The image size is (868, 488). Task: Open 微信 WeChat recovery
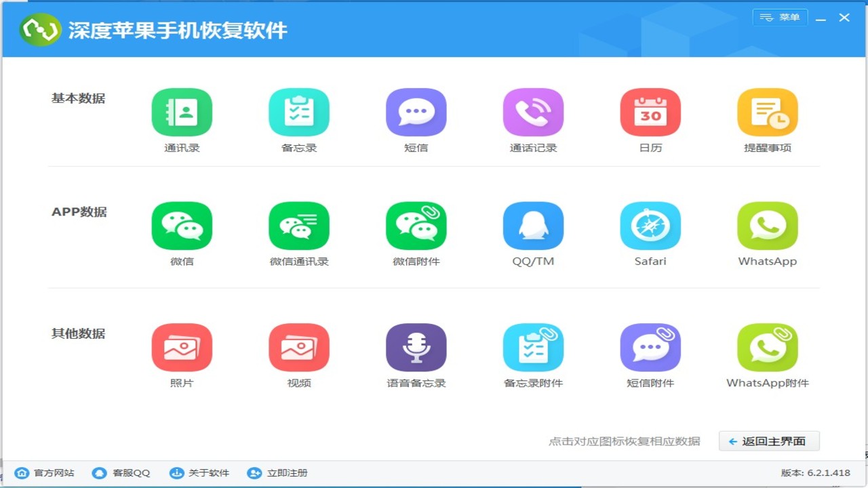(x=182, y=226)
